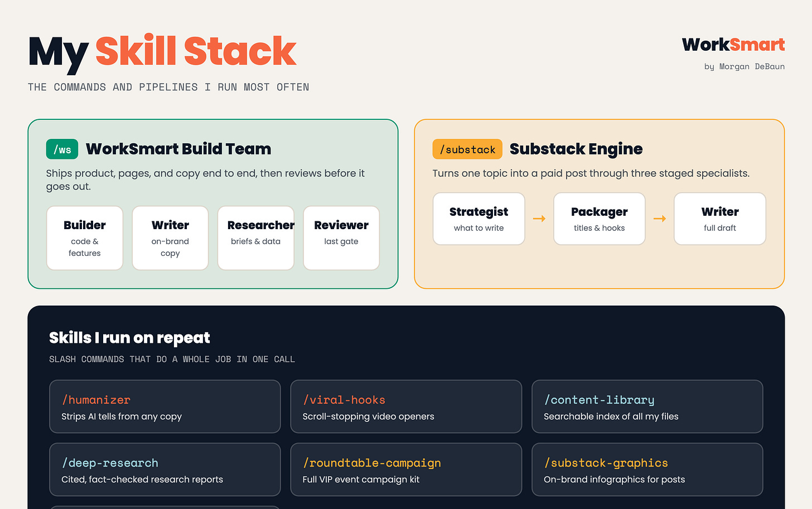
Task: Select the Builder code & features card
Action: tap(85, 238)
